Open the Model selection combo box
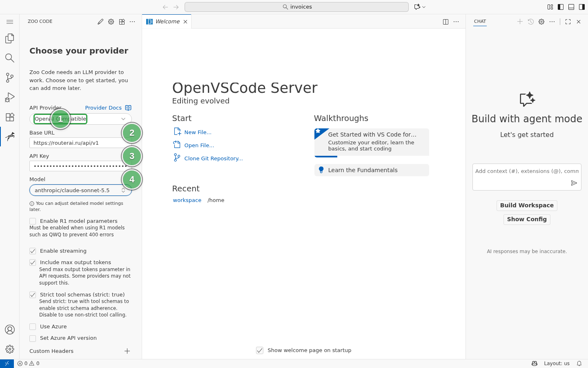588x368 pixels. tap(80, 190)
